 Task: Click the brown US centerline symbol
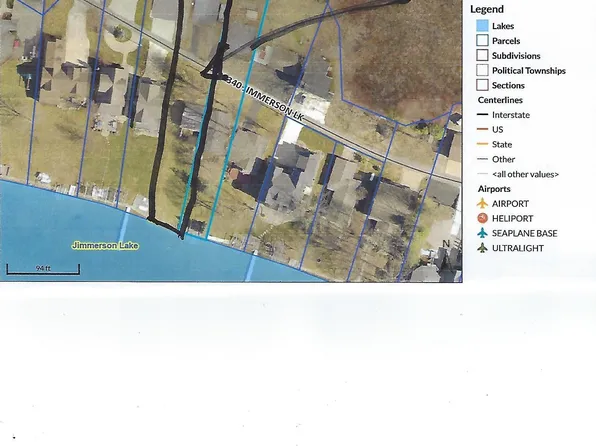pos(482,129)
